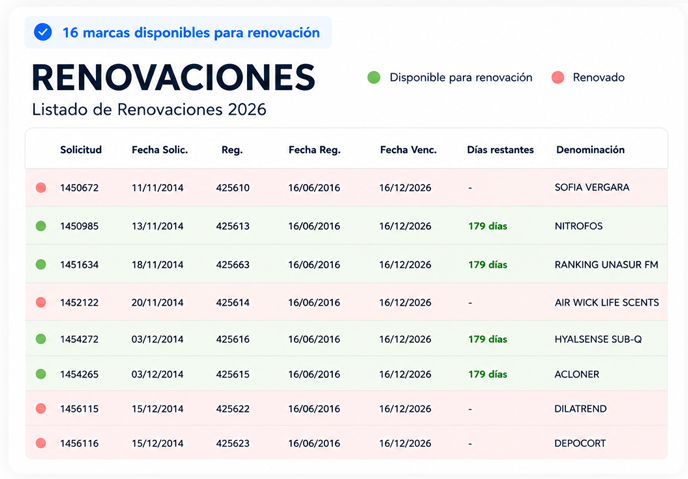The height and width of the screenshot is (479, 688).
Task: Click registration number 425616
Action: pos(233,339)
